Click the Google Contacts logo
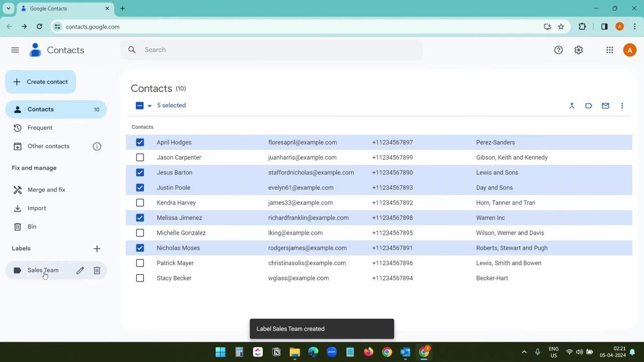The image size is (644, 362). point(35,50)
